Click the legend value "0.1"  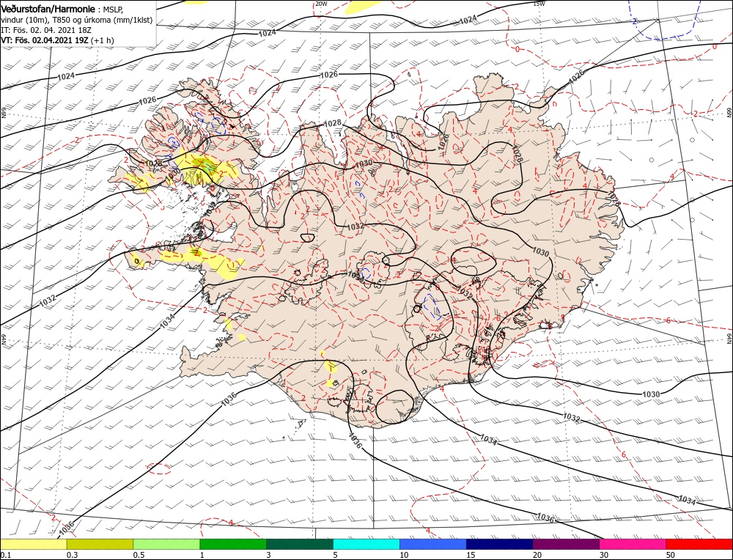coord(5,555)
